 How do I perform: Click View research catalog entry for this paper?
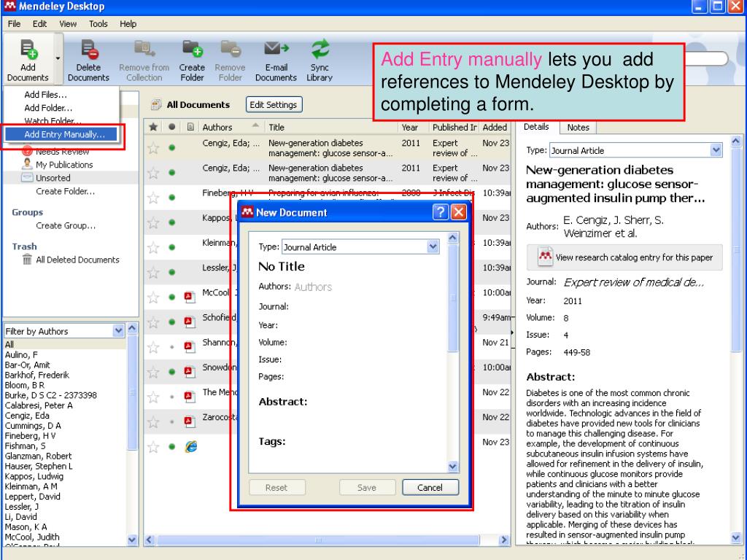click(x=624, y=257)
